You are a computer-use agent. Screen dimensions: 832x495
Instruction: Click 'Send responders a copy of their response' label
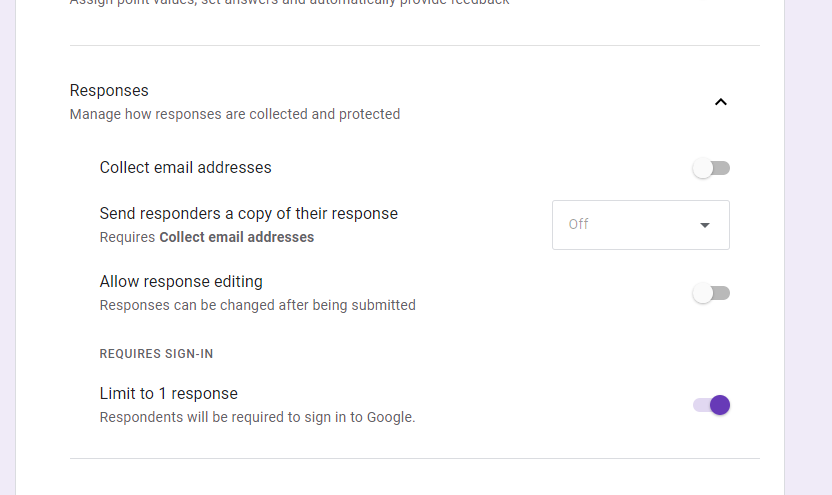coord(248,213)
